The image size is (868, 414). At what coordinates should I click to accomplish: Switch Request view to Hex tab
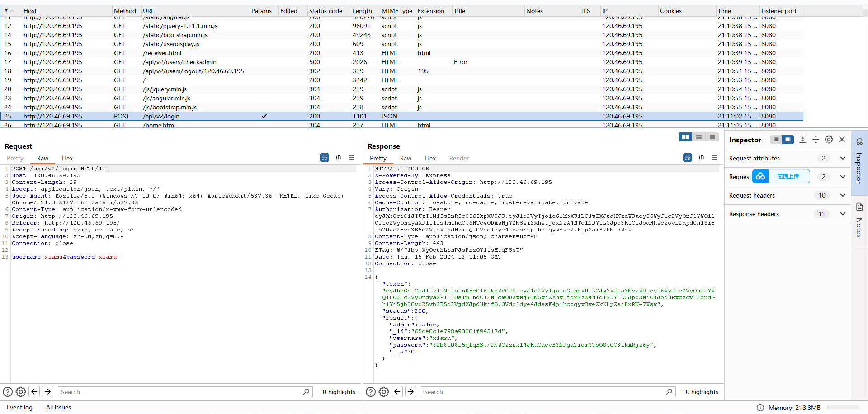pyautogui.click(x=67, y=158)
